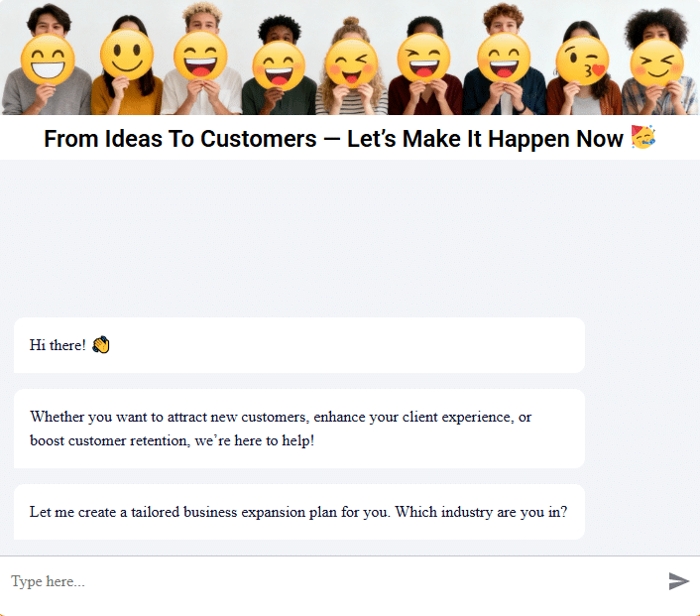700x616 pixels.
Task: Click the blushing wink emoji over striped shirt
Action: coord(351,64)
